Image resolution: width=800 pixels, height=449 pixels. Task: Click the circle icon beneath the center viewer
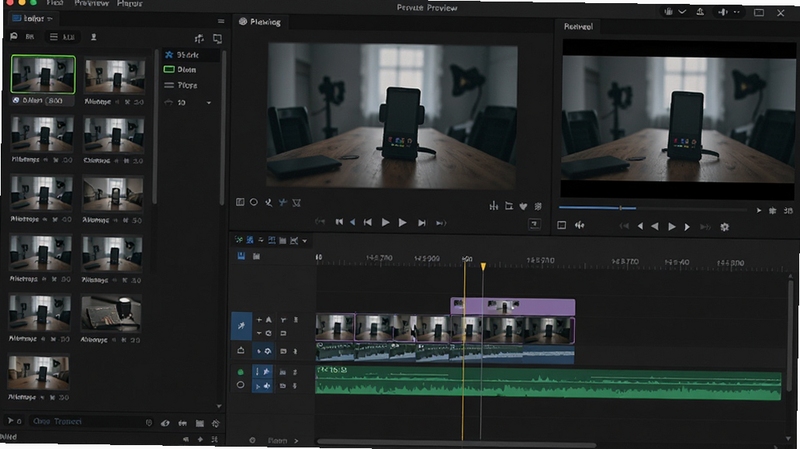[254, 203]
